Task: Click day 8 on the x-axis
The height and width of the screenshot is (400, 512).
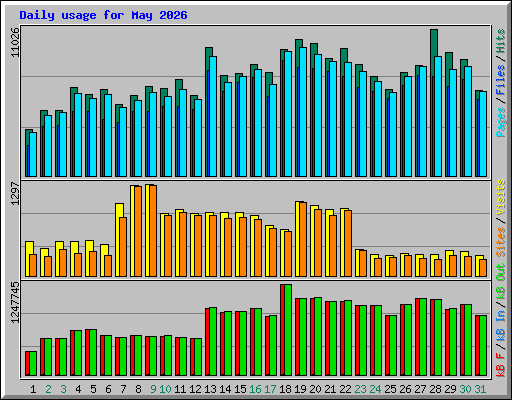Action: (138, 389)
